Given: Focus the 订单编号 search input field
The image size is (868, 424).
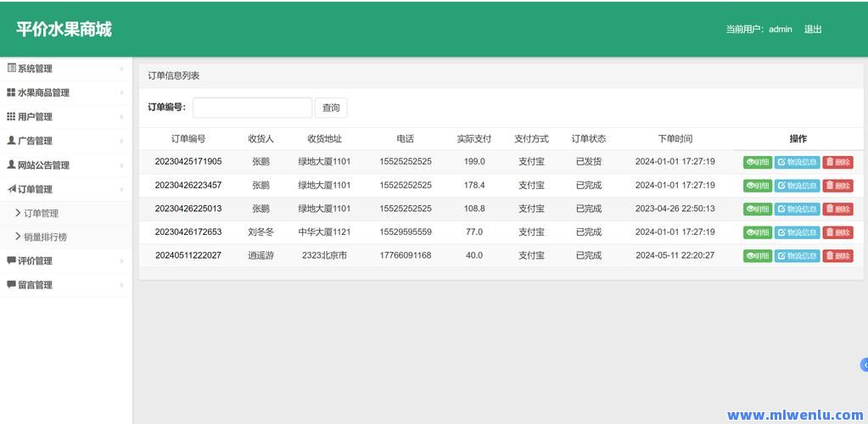Looking at the screenshot, I should (252, 108).
